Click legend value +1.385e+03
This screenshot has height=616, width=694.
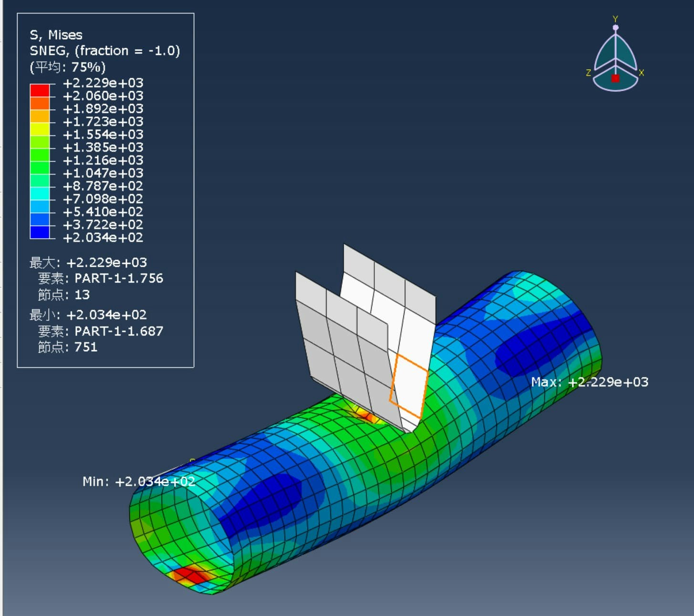click(x=103, y=147)
